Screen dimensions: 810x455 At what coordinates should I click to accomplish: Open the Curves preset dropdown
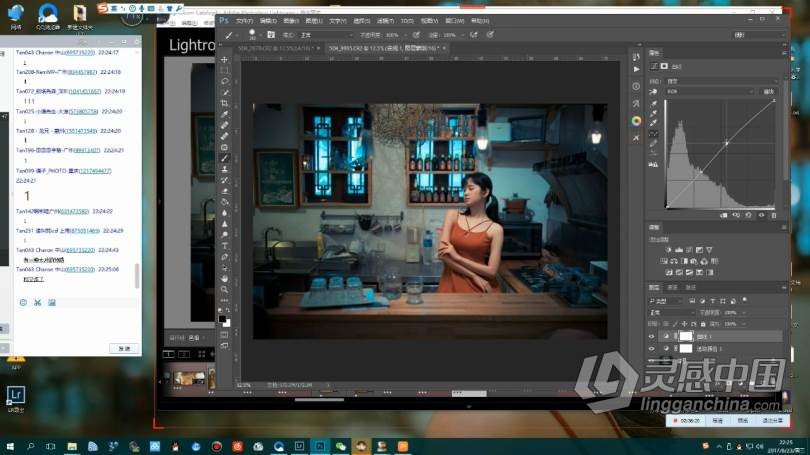[x=722, y=81]
